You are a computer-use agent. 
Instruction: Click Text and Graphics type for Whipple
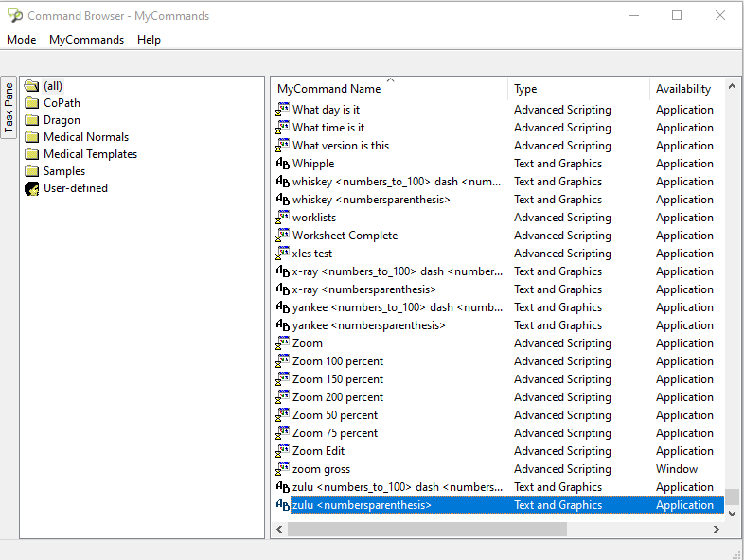tap(558, 164)
